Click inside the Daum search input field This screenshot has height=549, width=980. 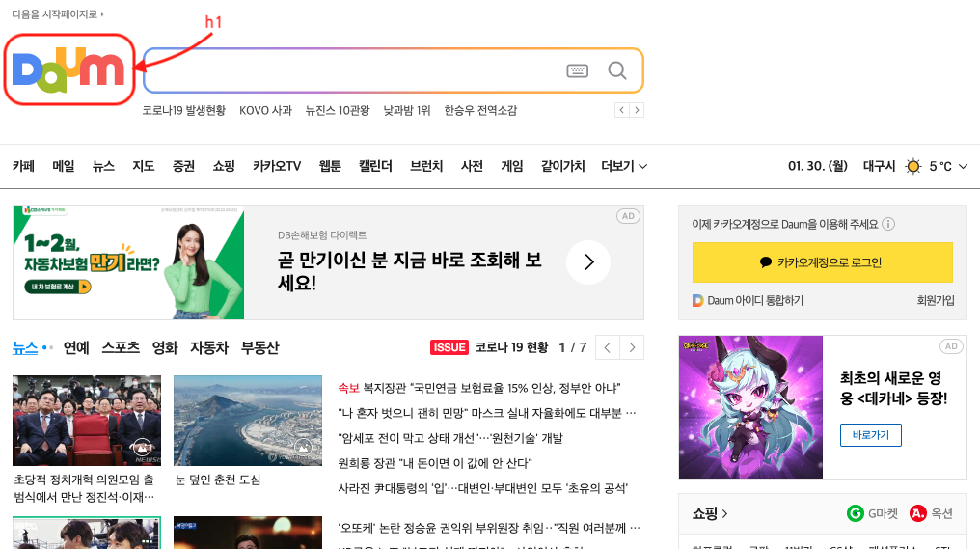[353, 70]
